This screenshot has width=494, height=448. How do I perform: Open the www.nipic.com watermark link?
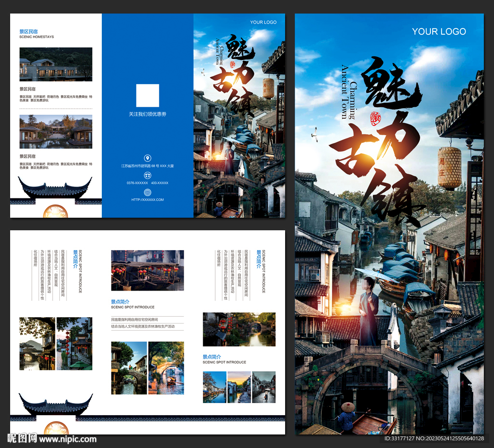tap(68, 439)
